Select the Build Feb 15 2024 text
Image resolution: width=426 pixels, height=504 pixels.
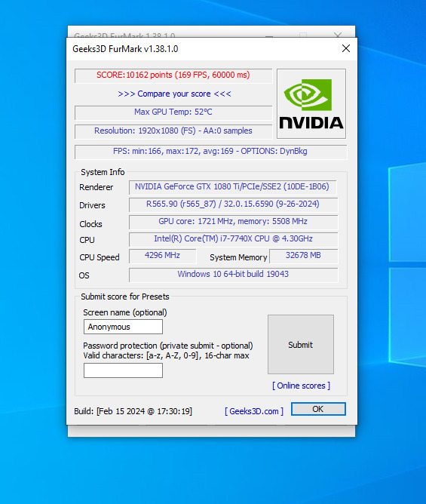tap(133, 411)
